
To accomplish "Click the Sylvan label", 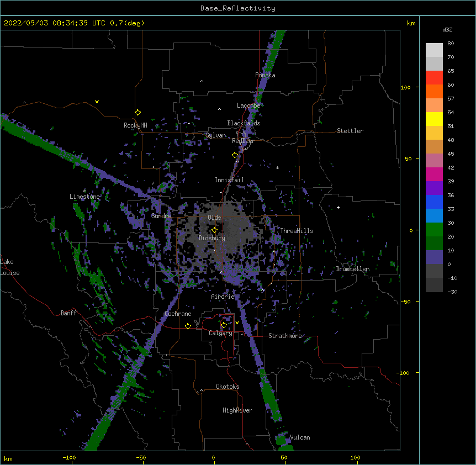I will (216, 135).
